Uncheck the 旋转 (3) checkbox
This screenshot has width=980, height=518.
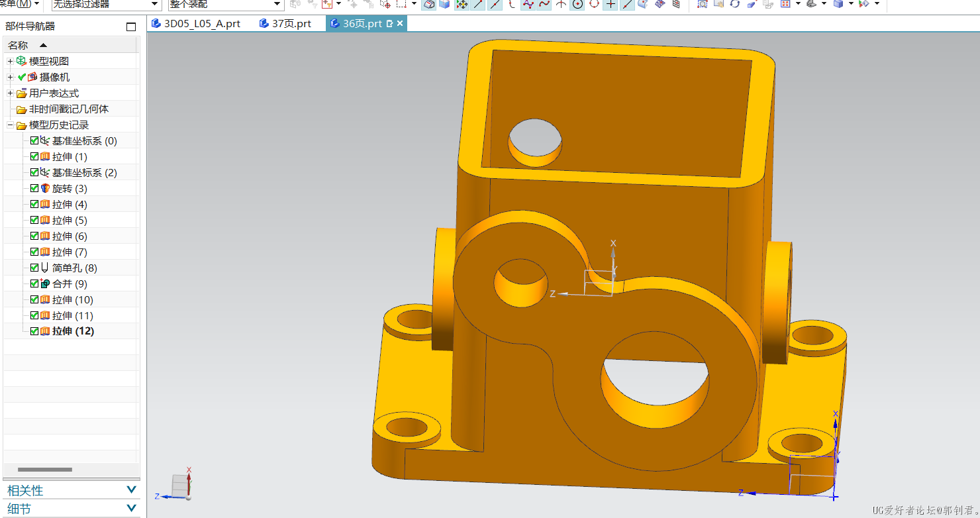pos(34,188)
